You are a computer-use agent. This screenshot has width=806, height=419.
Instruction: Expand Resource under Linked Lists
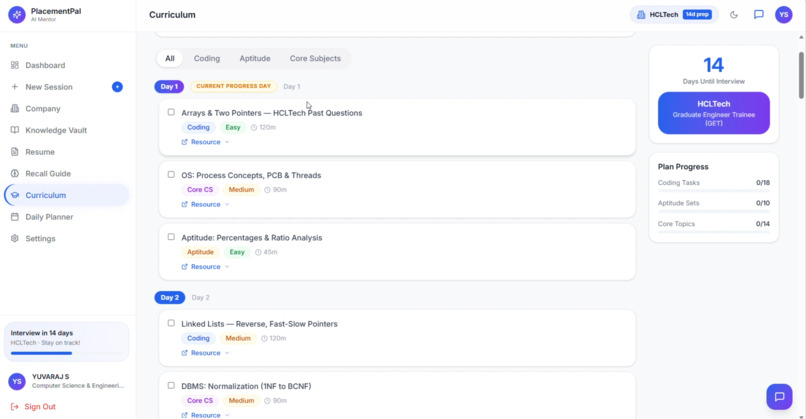pos(205,353)
